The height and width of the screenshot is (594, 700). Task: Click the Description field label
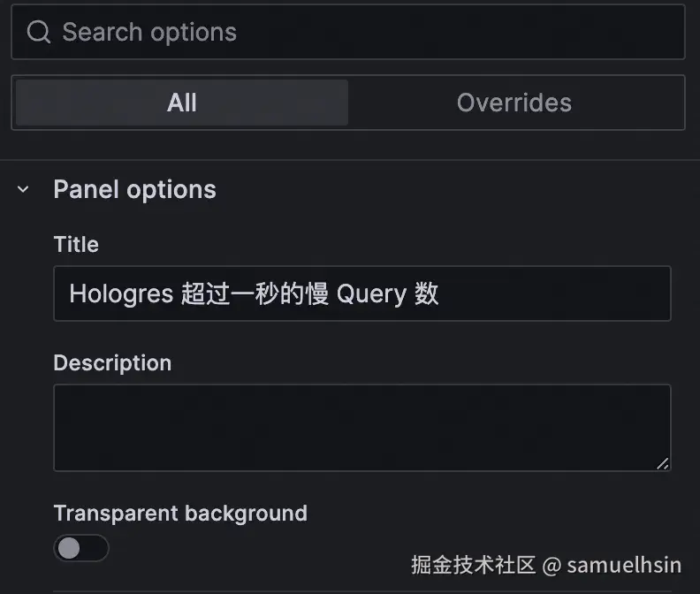112,363
